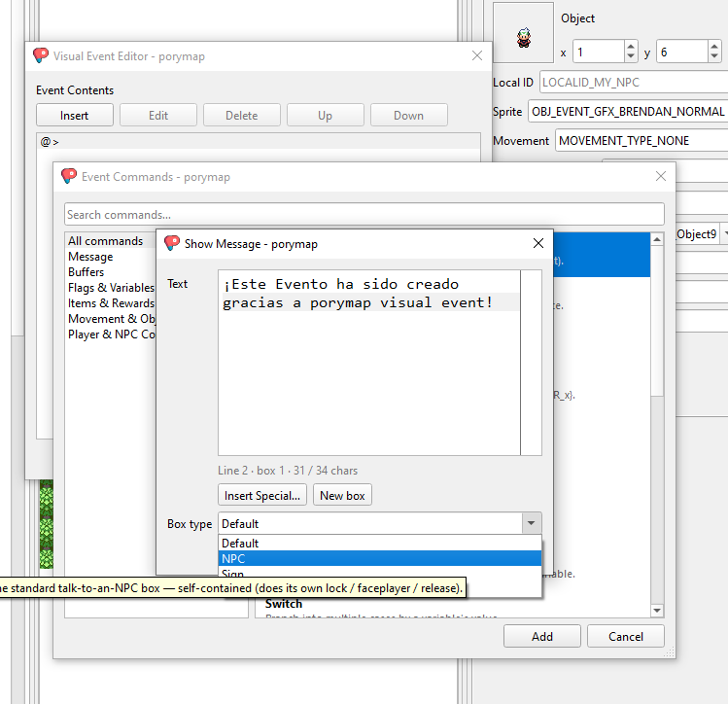The image size is (728, 704).
Task: Close the Show Message dialog
Action: tap(538, 243)
